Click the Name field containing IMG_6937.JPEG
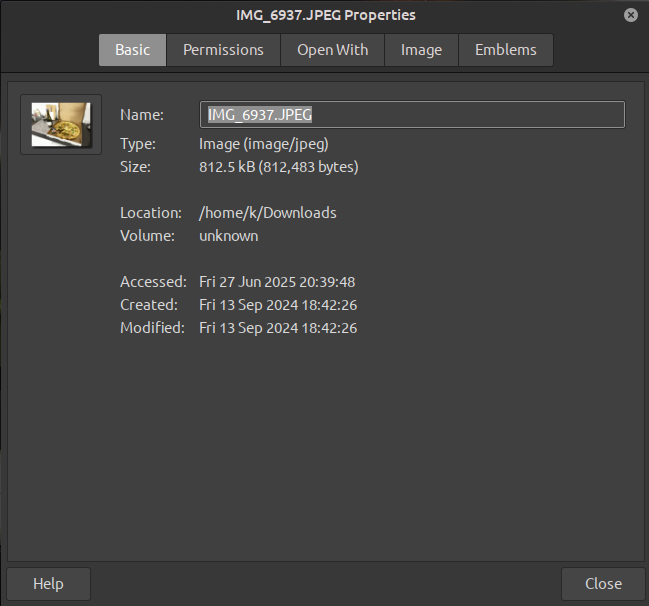The height and width of the screenshot is (606, 649). pyautogui.click(x=412, y=115)
